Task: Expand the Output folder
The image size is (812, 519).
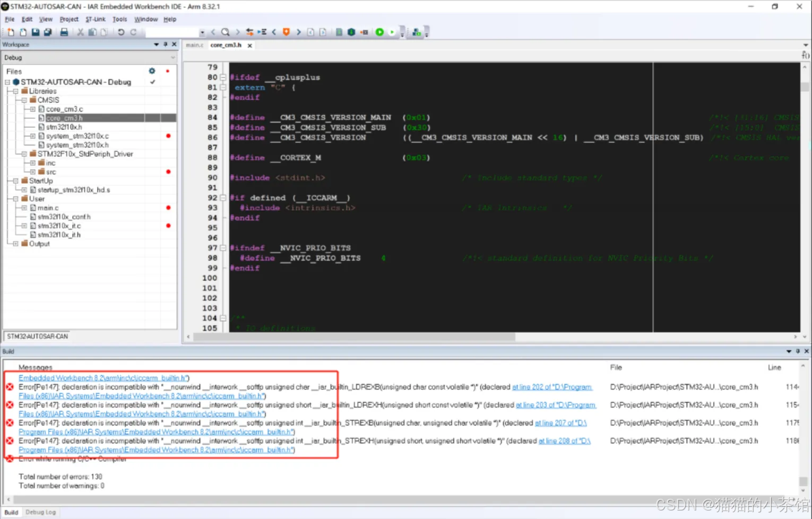Action: 16,244
